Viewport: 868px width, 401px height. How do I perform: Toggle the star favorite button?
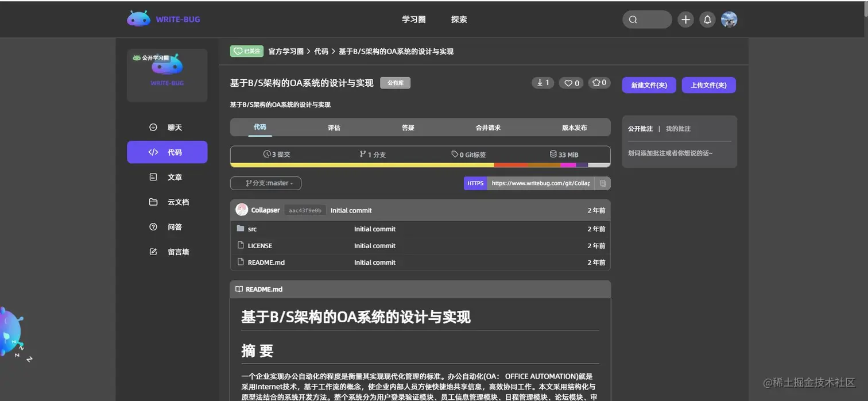click(x=599, y=83)
